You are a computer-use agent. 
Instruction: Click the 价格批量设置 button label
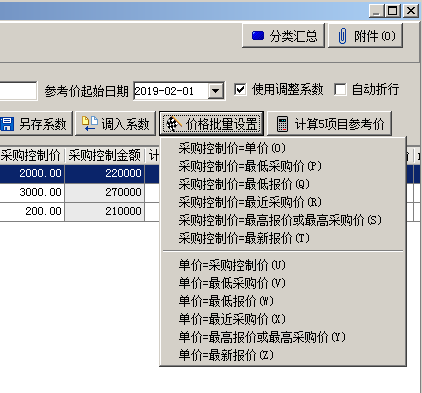pos(222,124)
